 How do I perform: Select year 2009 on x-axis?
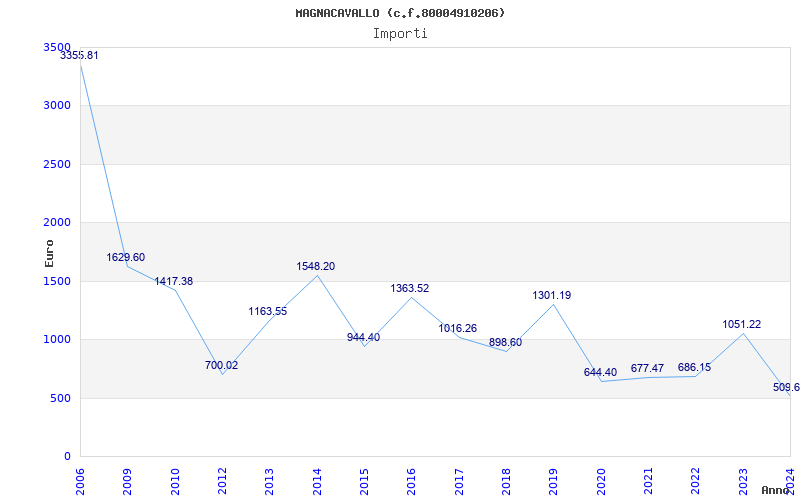[128, 480]
